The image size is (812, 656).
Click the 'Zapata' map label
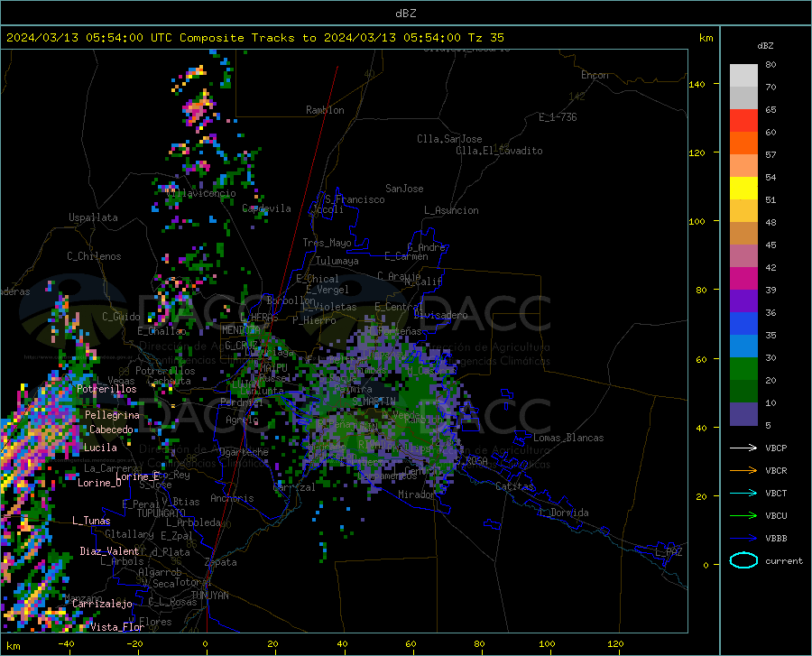(x=221, y=562)
